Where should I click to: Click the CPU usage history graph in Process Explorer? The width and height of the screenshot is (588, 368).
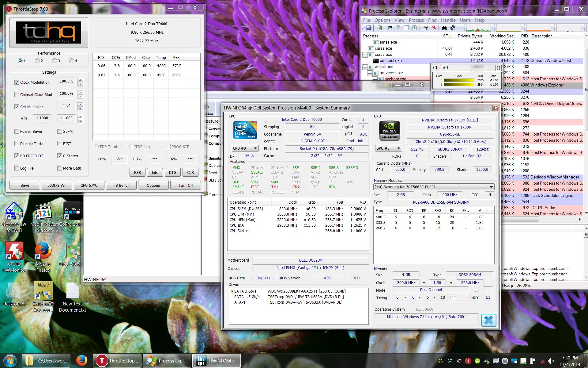pos(478,28)
